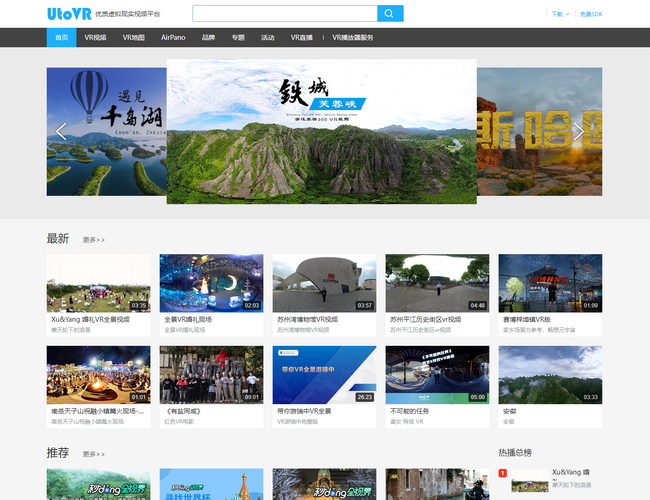This screenshot has width=650, height=500.
Task: Advance carousel with right arrow
Action: 578,131
